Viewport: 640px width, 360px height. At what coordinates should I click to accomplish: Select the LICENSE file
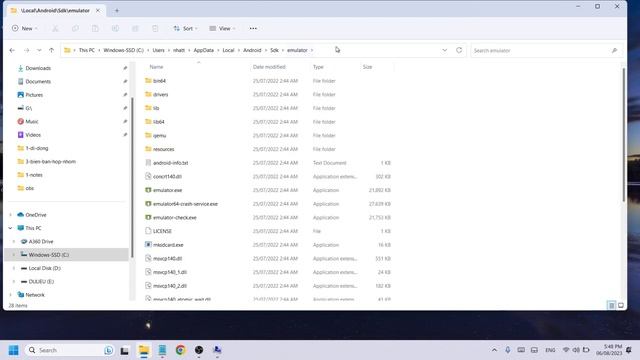[162, 231]
